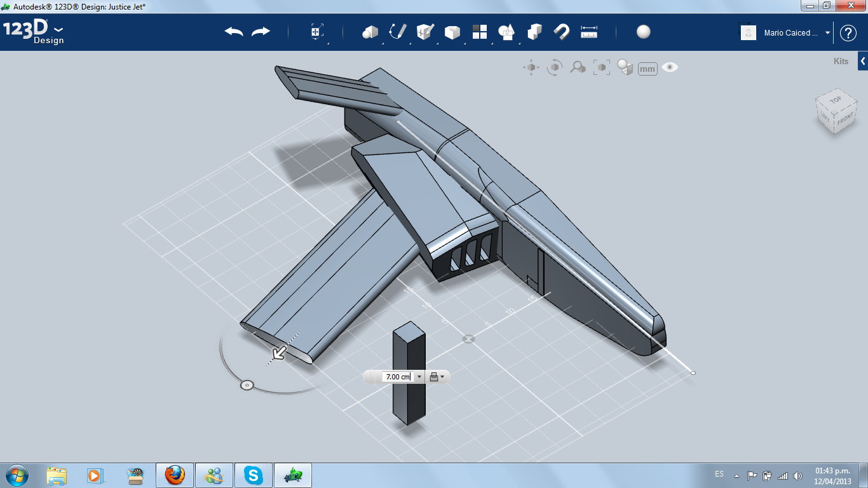Open the Combine tool
This screenshot has height=488, width=868.
click(x=534, y=32)
